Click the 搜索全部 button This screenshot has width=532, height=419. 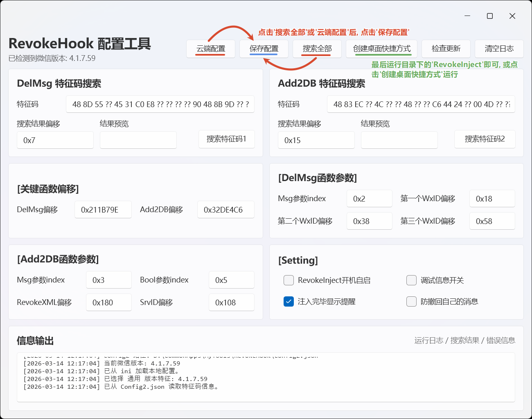tap(317, 49)
